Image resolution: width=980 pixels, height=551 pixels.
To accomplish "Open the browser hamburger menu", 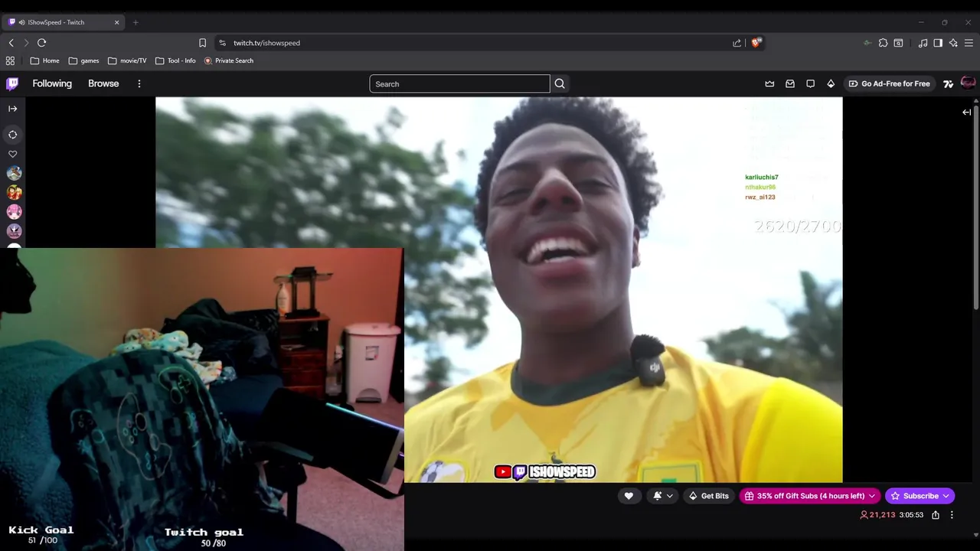I will (x=969, y=43).
